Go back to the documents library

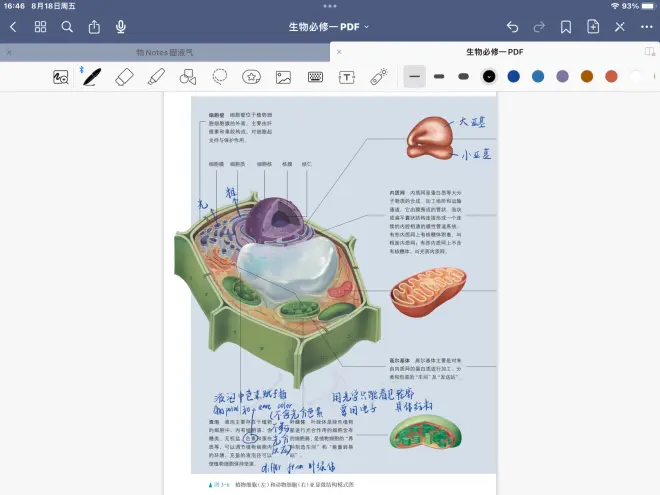pos(13,27)
